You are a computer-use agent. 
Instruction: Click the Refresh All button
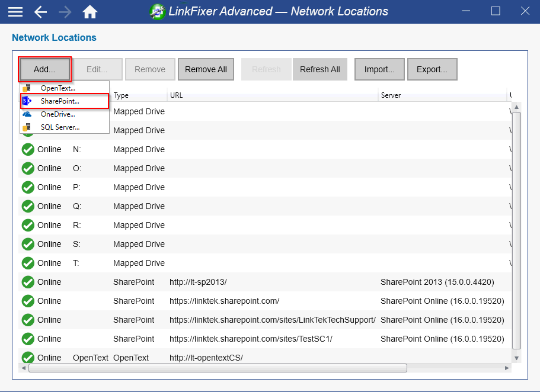[320, 69]
